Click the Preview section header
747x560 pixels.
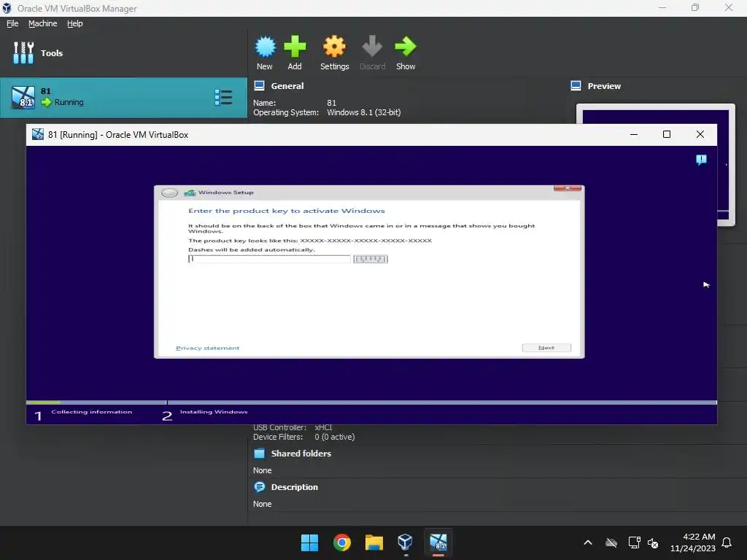tap(604, 86)
